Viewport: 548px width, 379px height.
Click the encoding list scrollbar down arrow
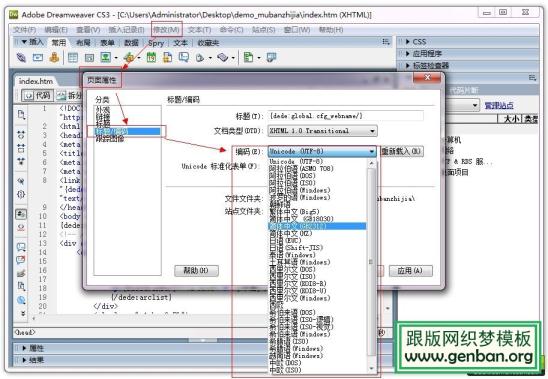[x=371, y=368]
